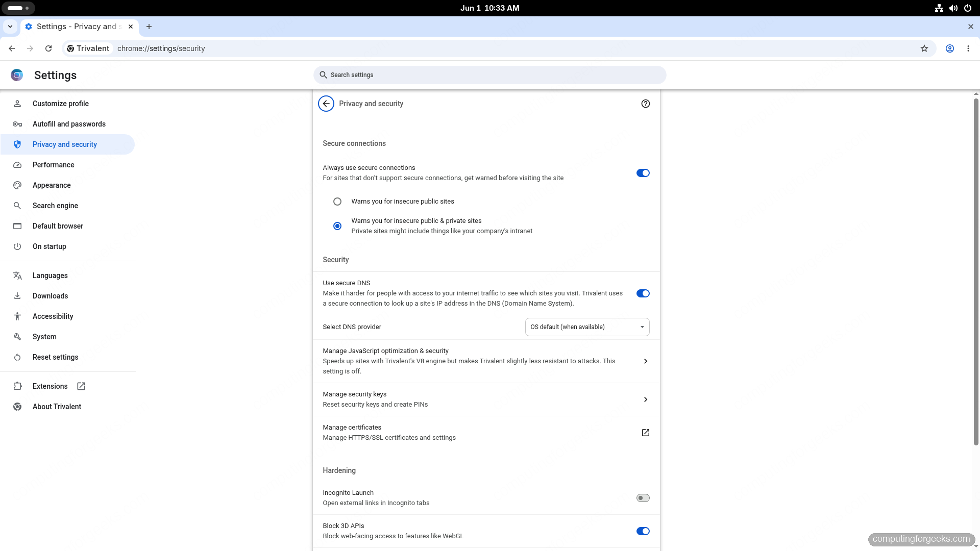The width and height of the screenshot is (980, 551).
Task: Click the help question mark icon
Action: pos(646,104)
